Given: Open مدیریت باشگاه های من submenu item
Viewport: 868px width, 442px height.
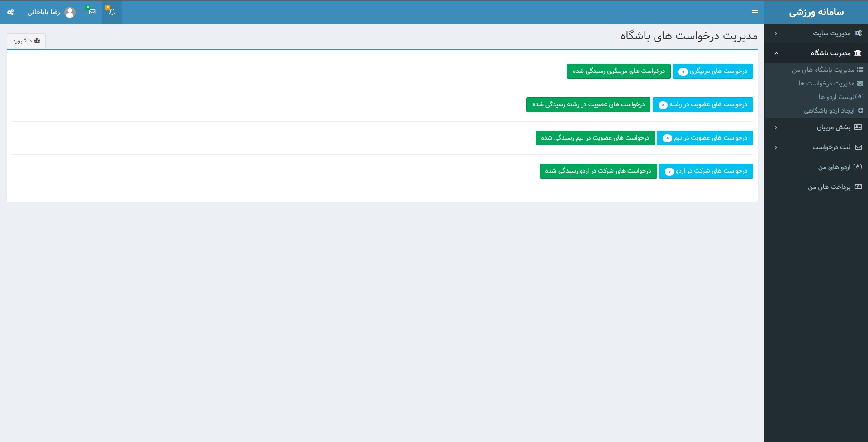Looking at the screenshot, I should pos(823,70).
